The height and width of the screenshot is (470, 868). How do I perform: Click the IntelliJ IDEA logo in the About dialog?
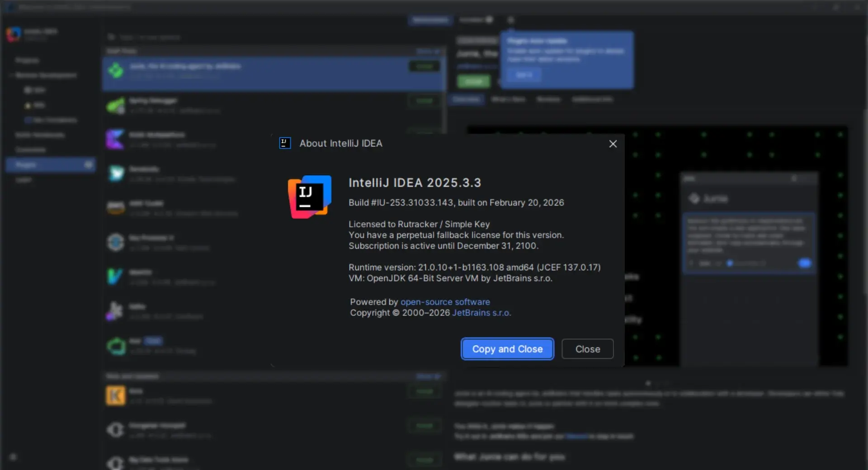pos(310,197)
